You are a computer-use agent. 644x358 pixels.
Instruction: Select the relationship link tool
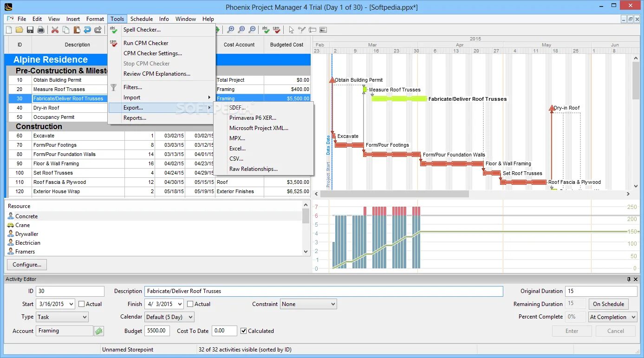[302, 30]
